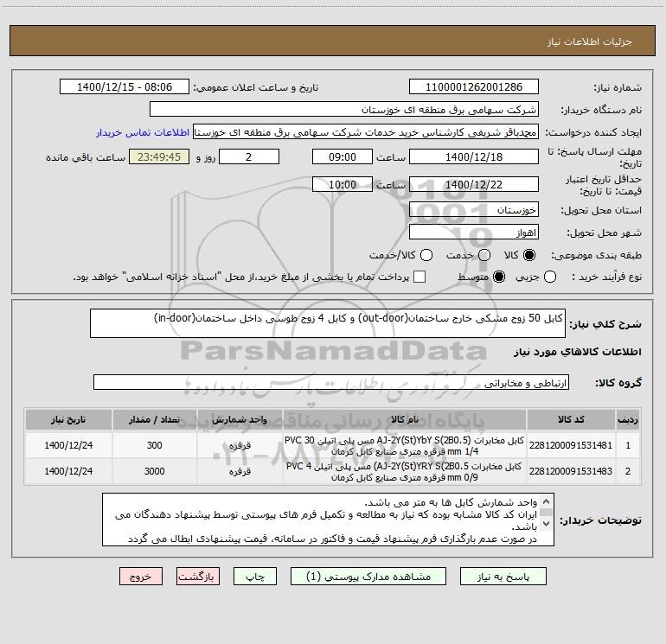Screen dimensions: 666x644
Task: Click need date 1400/12/24 in row 1
Action: [68, 445]
